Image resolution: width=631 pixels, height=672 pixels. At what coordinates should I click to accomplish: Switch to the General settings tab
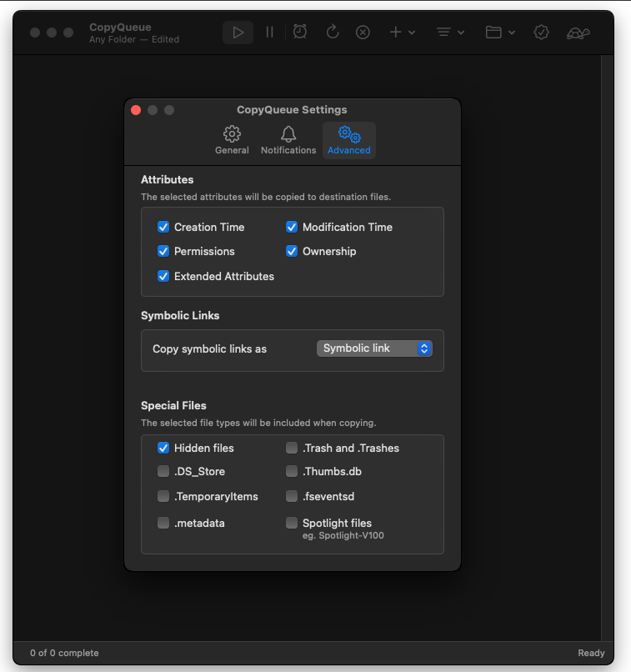point(232,140)
